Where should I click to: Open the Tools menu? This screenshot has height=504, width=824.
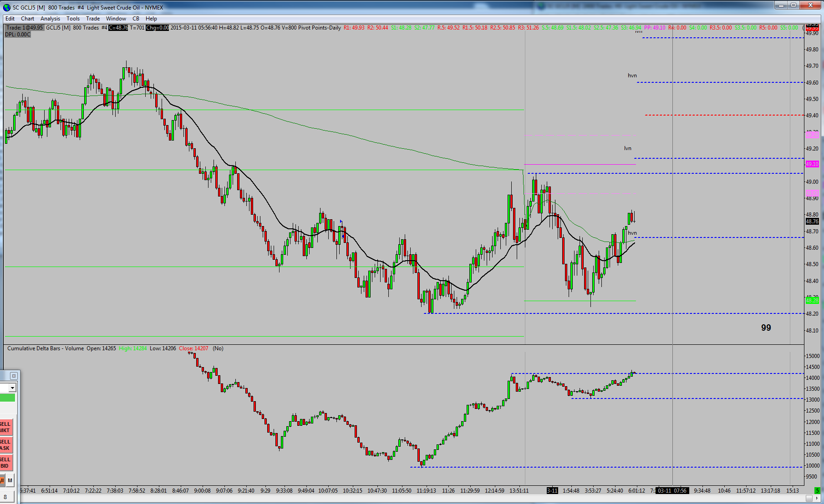pyautogui.click(x=73, y=19)
